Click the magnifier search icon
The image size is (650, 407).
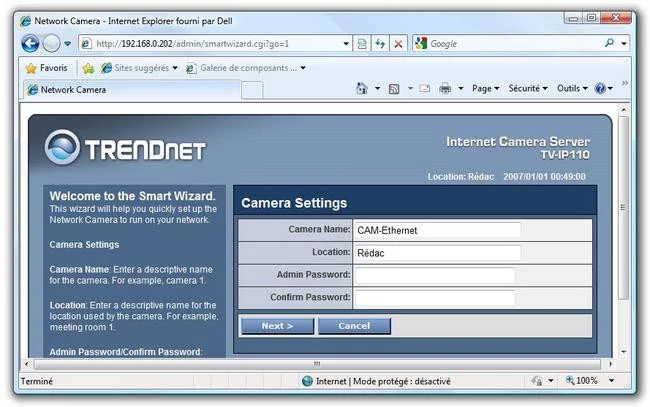[x=609, y=43]
